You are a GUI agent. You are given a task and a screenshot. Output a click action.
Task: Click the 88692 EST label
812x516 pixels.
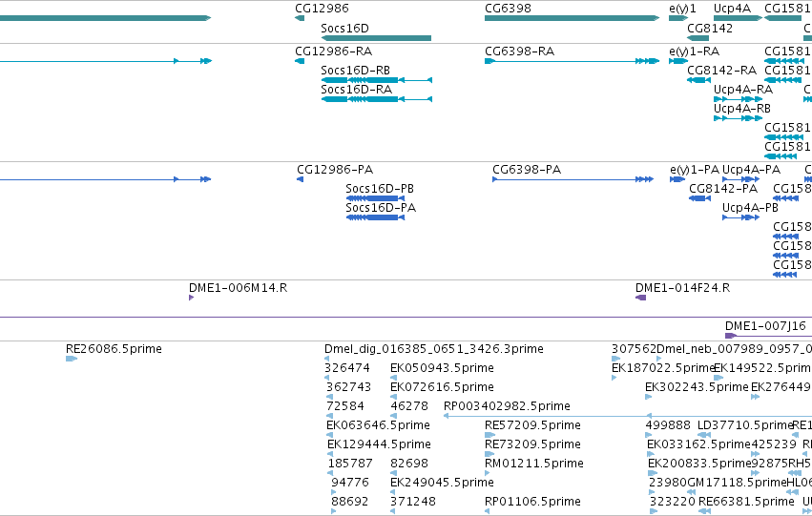point(350,502)
